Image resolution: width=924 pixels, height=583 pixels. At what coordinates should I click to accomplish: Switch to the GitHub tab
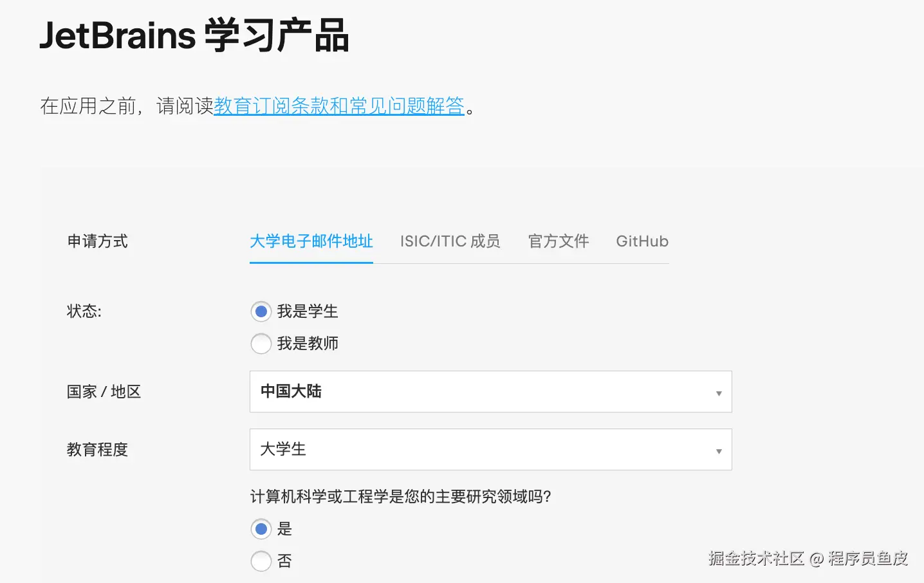[642, 241]
